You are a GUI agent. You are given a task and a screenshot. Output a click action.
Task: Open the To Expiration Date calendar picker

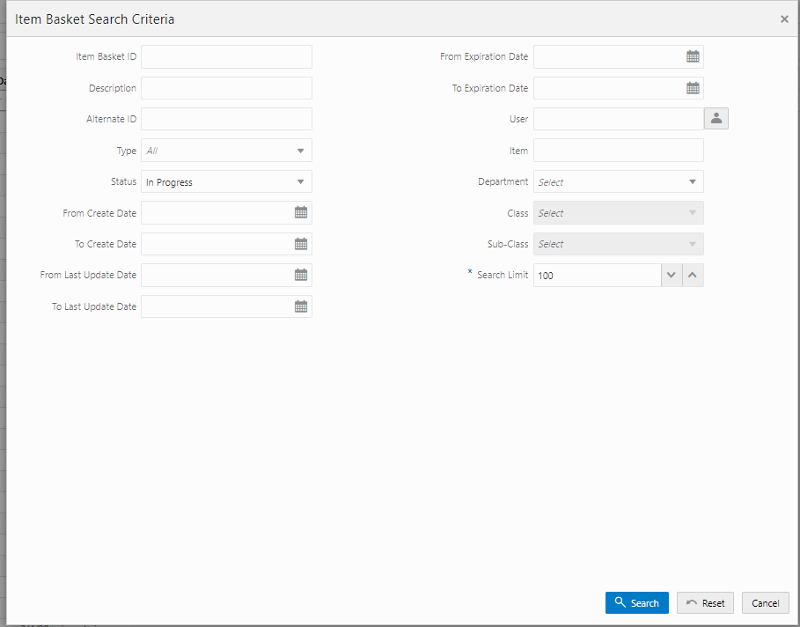(x=692, y=88)
